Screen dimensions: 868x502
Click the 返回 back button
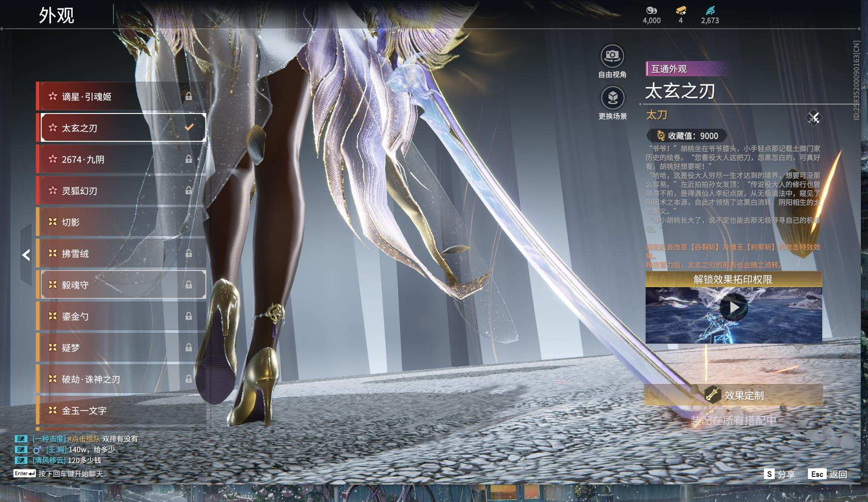[838, 474]
